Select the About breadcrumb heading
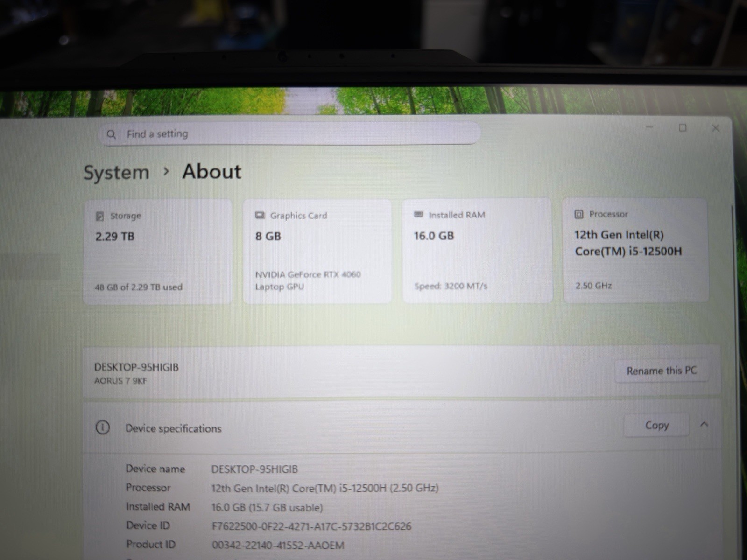The width and height of the screenshot is (747, 560). 212,171
